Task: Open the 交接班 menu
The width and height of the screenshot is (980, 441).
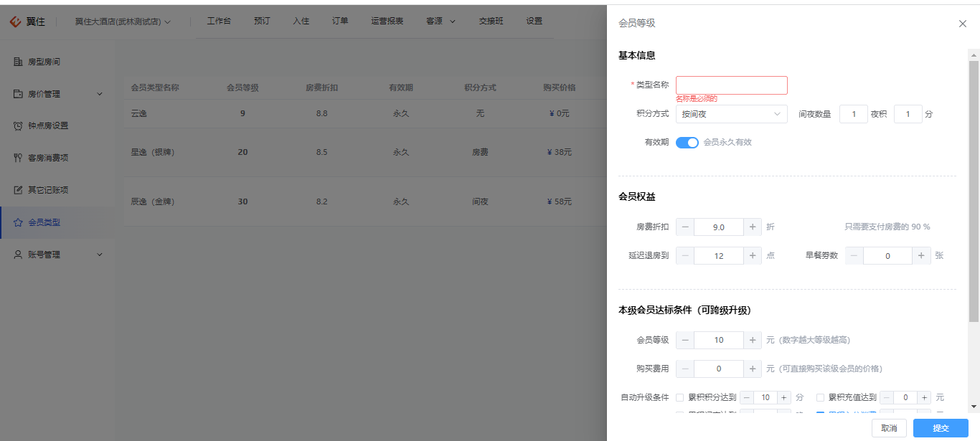Action: [x=491, y=21]
